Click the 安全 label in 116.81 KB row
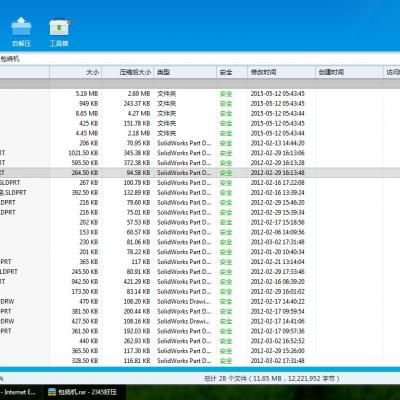Screen dimensions: 400x400 tap(226, 361)
